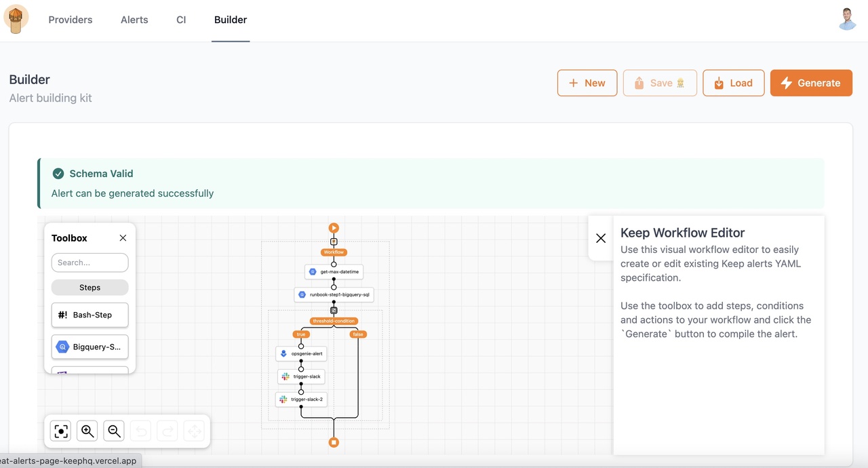
Task: Close the Keep Workflow Editor panel
Action: coord(601,238)
